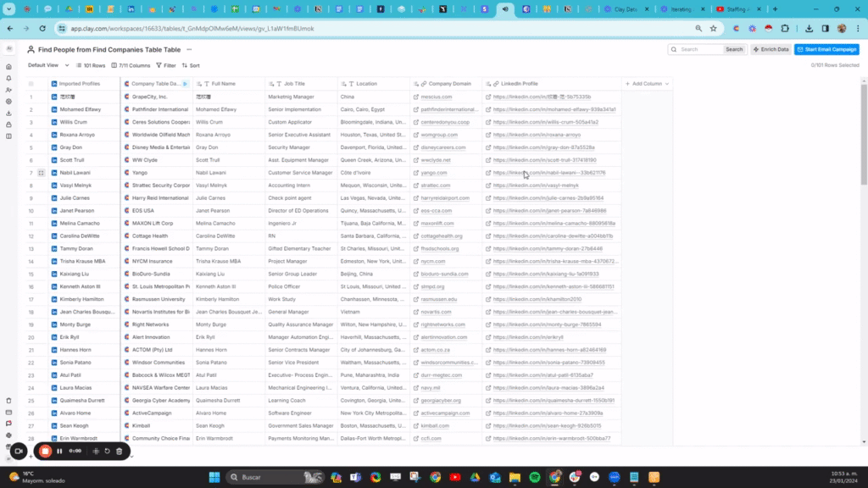The image size is (868, 488).
Task: Click the table Search input field
Action: [700, 49]
